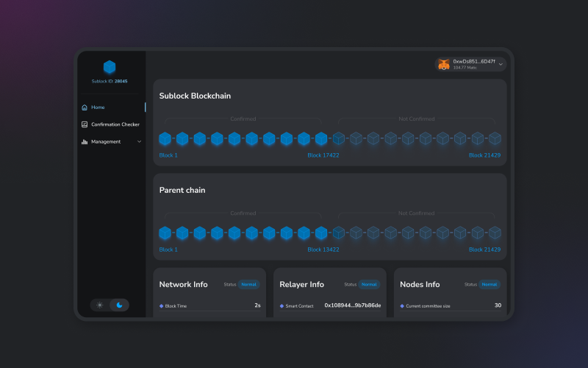The height and width of the screenshot is (368, 588).
Task: Open Block 21429 in Parent chain
Action: coord(484,250)
